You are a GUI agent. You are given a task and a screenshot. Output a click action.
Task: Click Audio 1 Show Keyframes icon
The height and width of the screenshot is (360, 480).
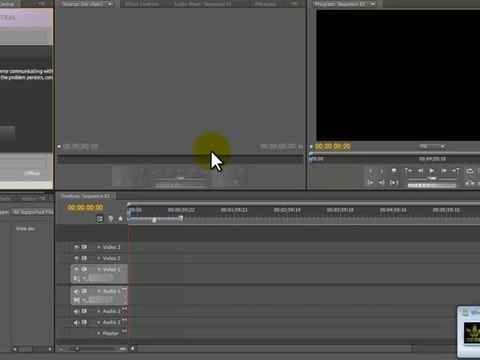click(85, 300)
